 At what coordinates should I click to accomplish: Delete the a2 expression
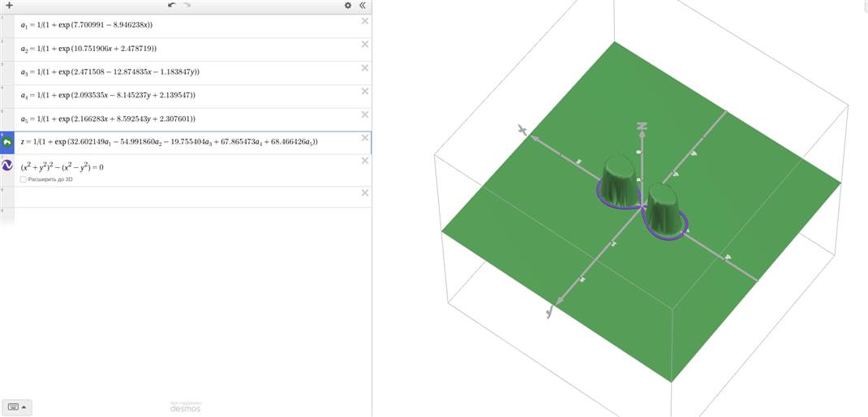tap(365, 45)
